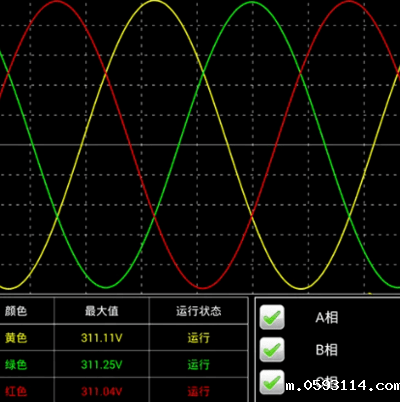Click the yellow row 运行 status

tap(199, 338)
